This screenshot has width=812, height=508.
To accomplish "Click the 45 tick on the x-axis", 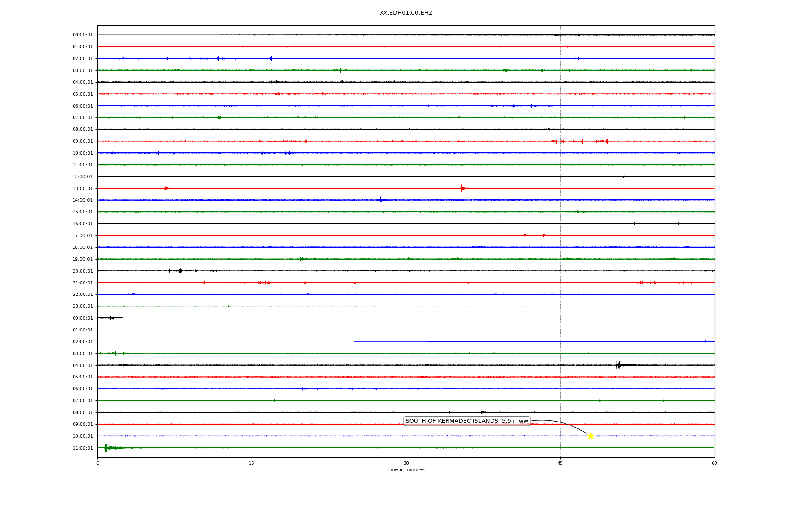I will pos(560,463).
